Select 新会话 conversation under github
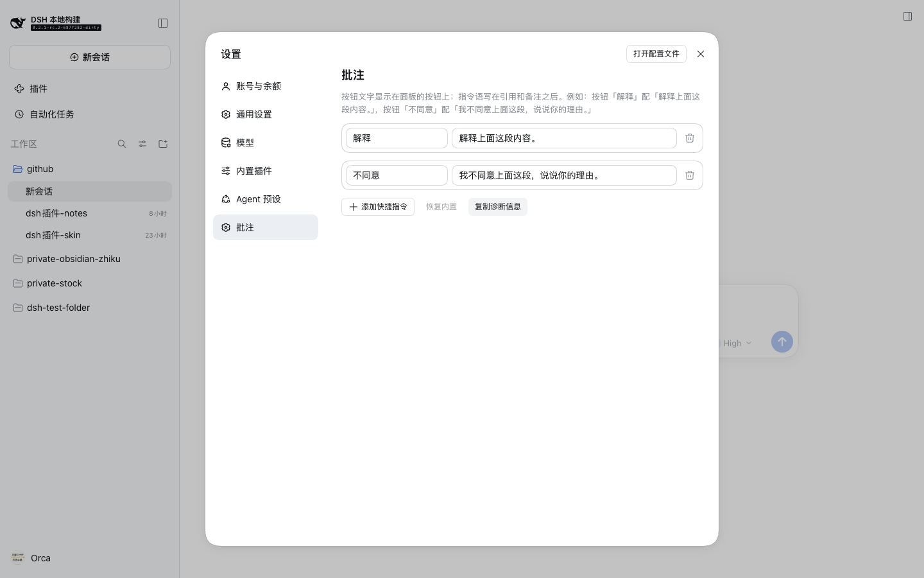The height and width of the screenshot is (578, 924). point(90,191)
